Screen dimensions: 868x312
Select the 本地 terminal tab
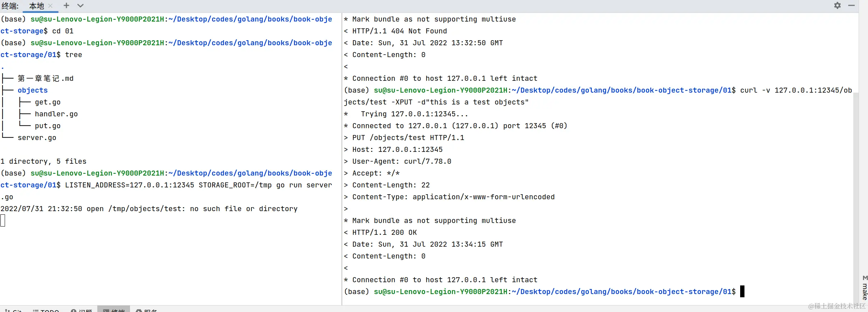pyautogui.click(x=36, y=6)
